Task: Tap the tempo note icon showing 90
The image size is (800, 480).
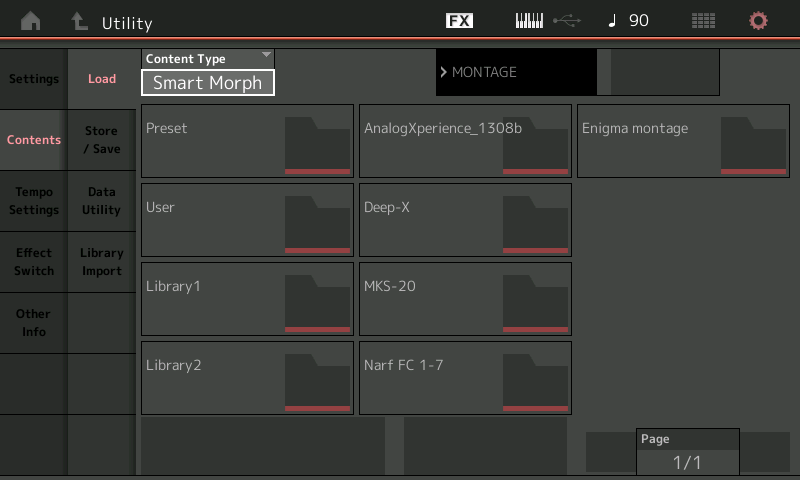Action: click(x=629, y=21)
